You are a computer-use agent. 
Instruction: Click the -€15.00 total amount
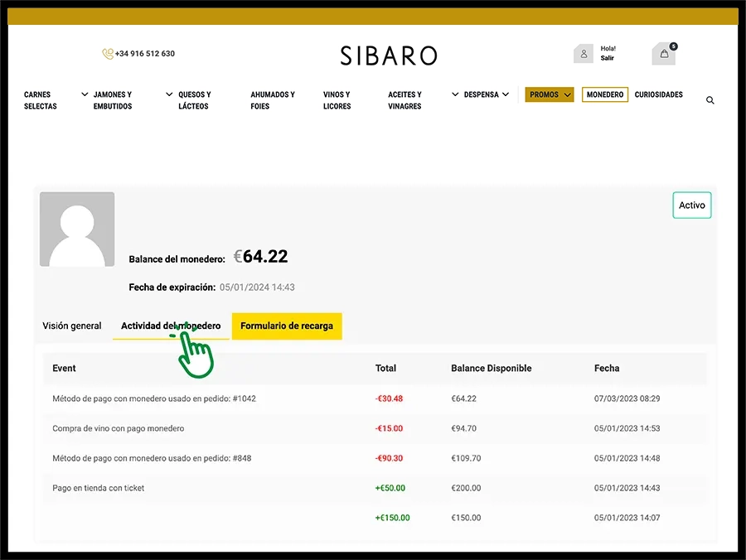pos(390,428)
